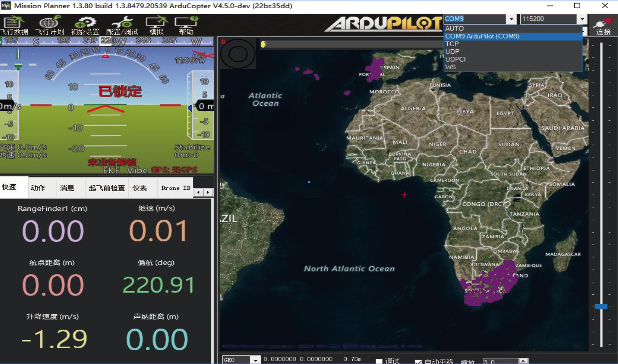Toggle the 自动平移 auto-pan checkbox
The image size is (618, 364).
418,361
